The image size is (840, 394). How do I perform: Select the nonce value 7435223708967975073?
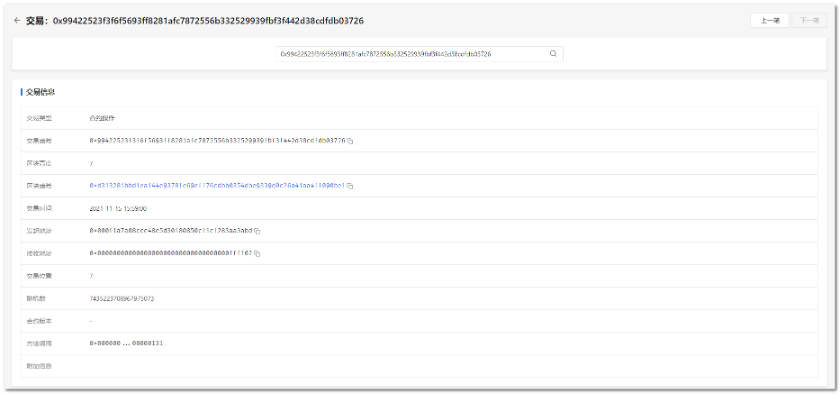(122, 299)
